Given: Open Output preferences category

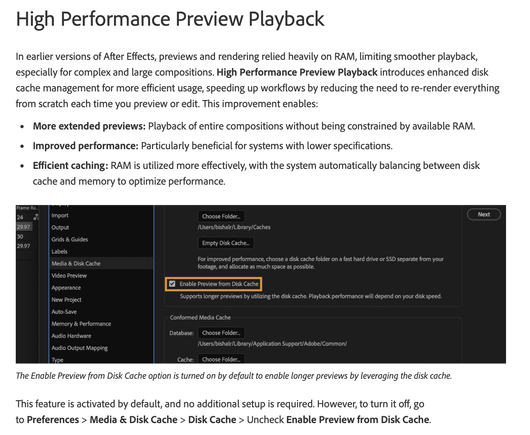Looking at the screenshot, I should point(60,227).
